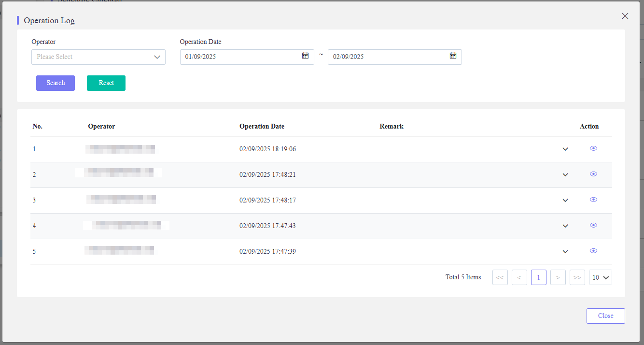Expand remark for row 1 entry 18:19:06
The height and width of the screenshot is (345, 644).
coord(565,149)
